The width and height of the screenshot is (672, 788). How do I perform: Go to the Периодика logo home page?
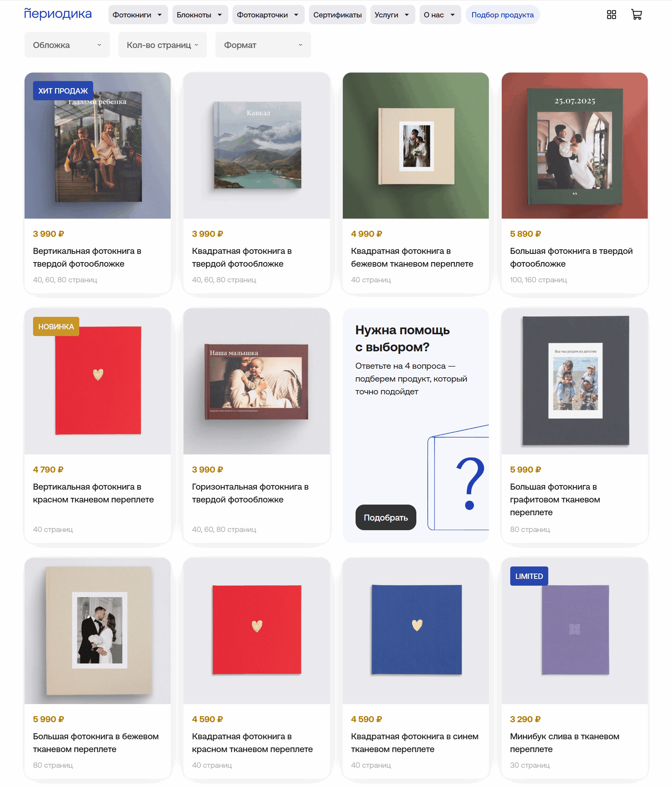coord(58,14)
